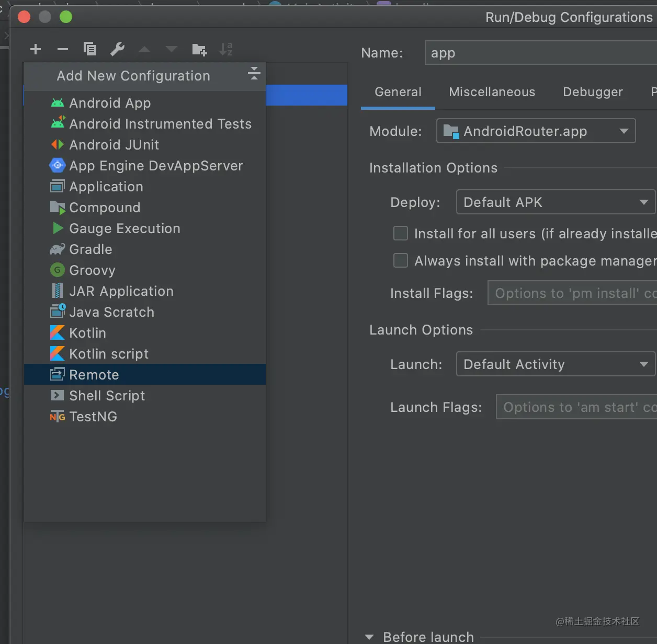Click the Add configuration plus icon
The width and height of the screenshot is (657, 644).
(x=36, y=49)
